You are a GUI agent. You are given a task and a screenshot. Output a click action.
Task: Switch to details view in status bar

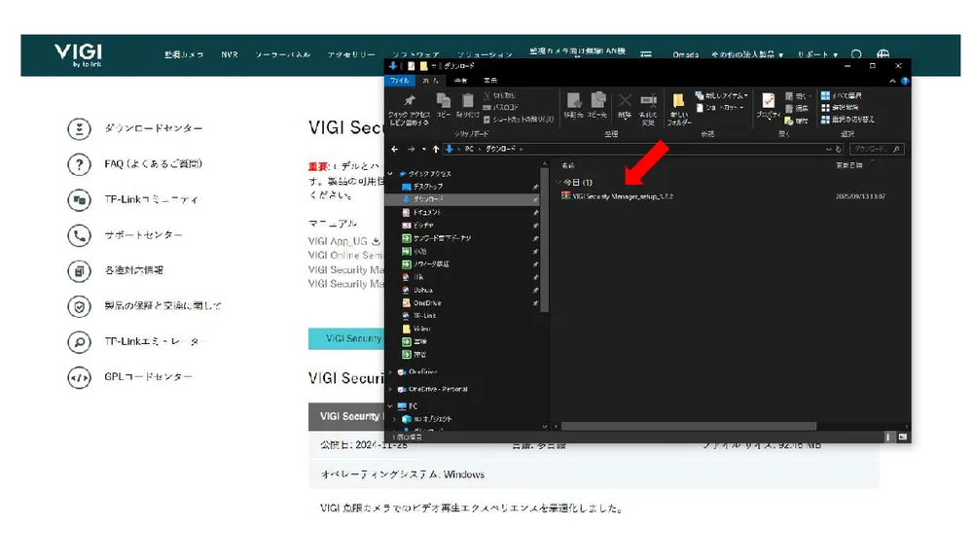pyautogui.click(x=888, y=437)
